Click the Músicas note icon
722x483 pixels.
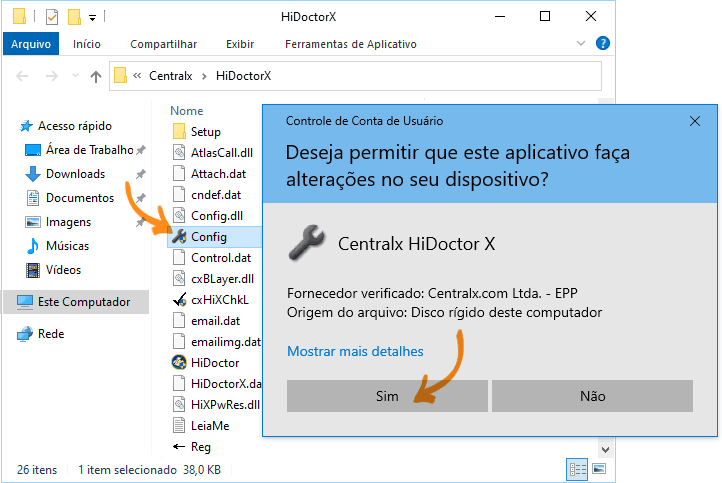32,246
